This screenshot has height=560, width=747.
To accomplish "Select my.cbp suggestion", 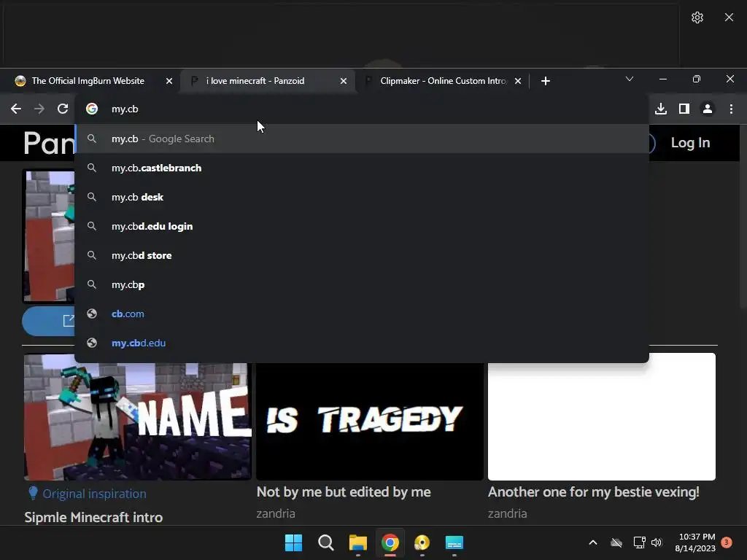I will 362,285.
